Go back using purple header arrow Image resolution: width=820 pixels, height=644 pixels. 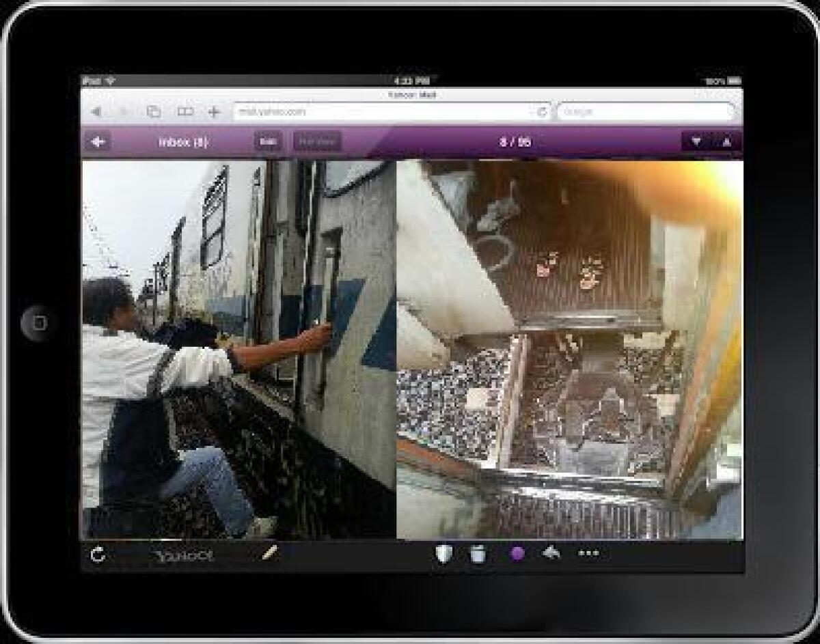[x=99, y=142]
